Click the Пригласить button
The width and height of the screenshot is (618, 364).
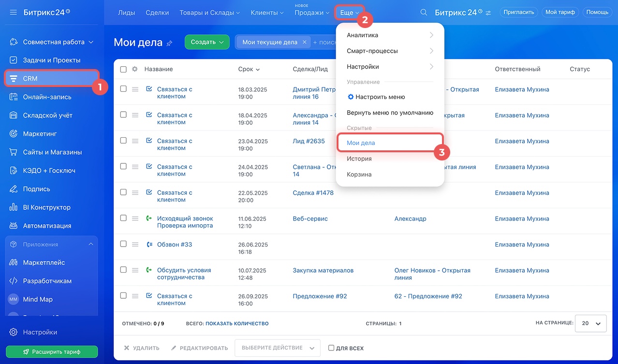[x=519, y=12]
